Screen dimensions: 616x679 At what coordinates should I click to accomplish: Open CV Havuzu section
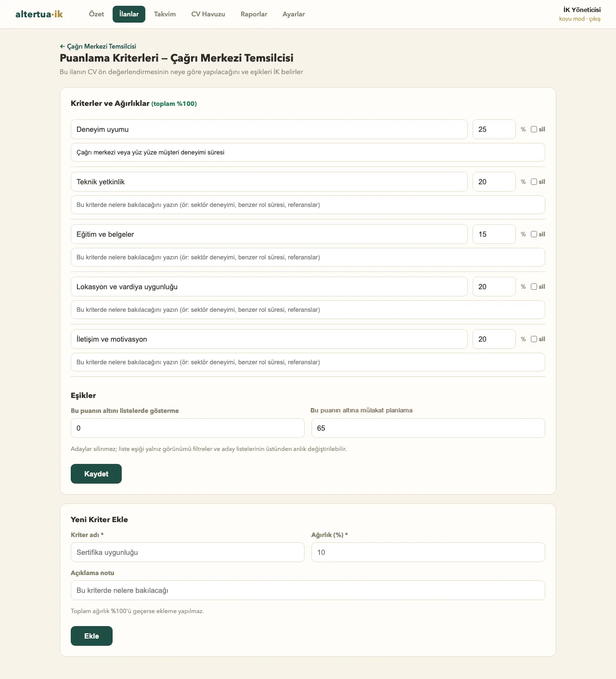[208, 14]
